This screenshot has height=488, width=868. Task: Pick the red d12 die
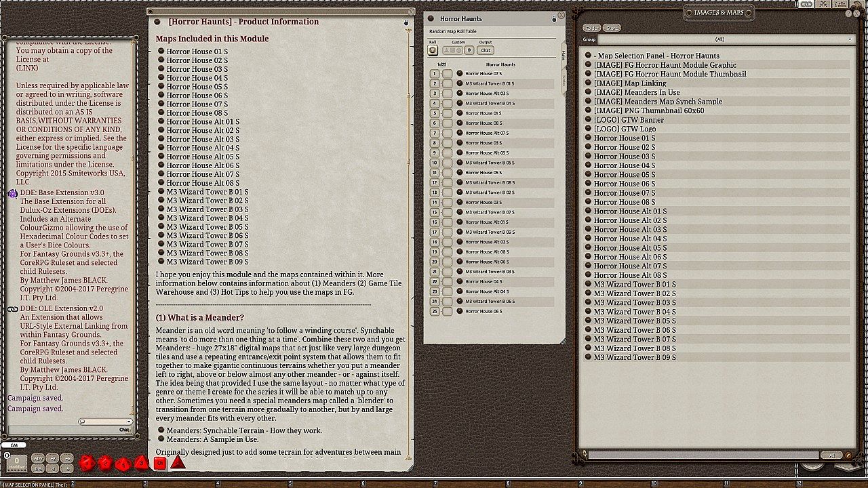click(105, 464)
